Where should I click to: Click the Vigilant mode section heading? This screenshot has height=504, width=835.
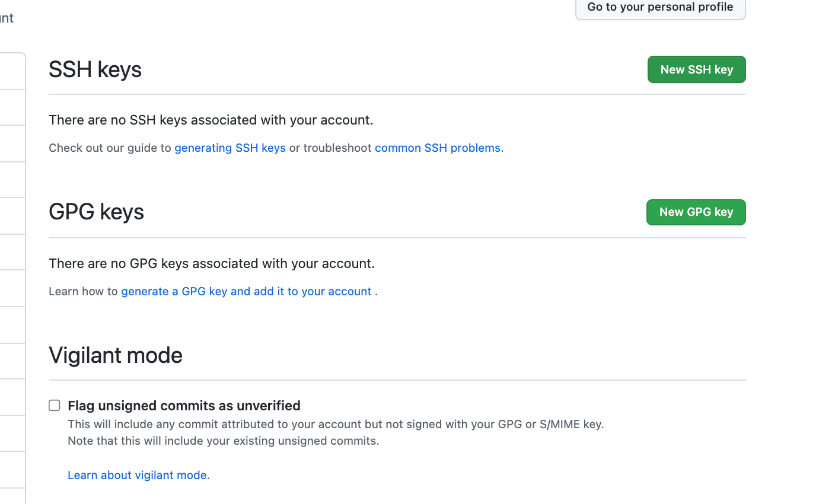[x=116, y=355]
